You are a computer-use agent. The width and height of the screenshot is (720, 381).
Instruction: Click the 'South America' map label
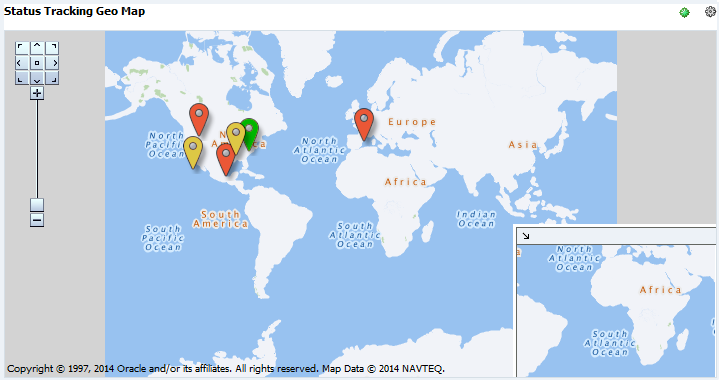pyautogui.click(x=220, y=219)
